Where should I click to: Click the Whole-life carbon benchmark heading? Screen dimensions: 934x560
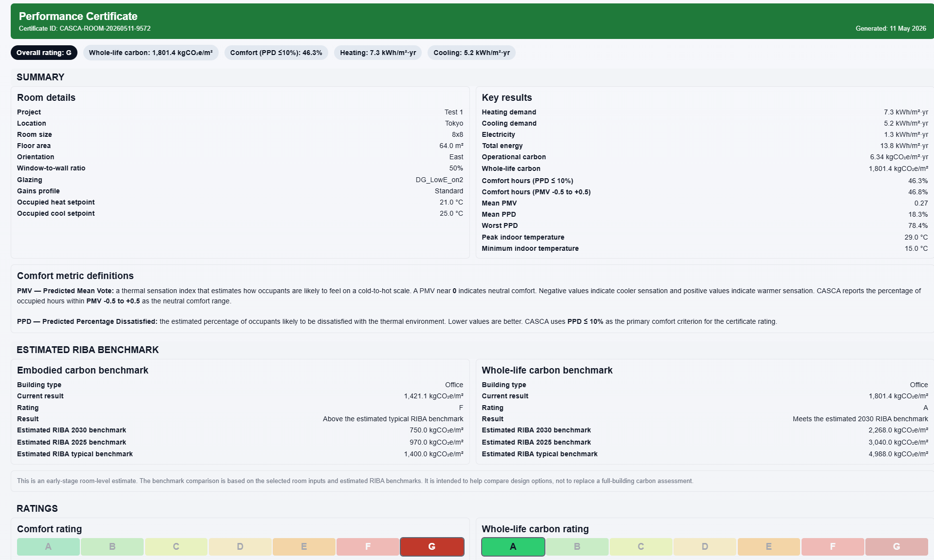point(547,370)
